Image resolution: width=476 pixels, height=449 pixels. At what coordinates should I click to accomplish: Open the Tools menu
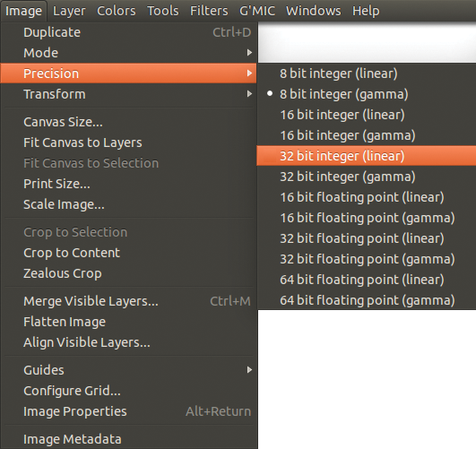[x=163, y=11]
